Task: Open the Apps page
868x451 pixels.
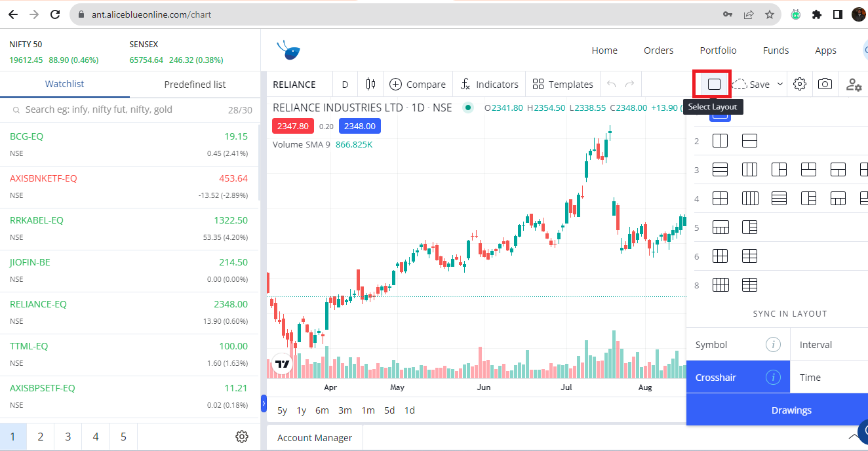Action: [x=825, y=50]
